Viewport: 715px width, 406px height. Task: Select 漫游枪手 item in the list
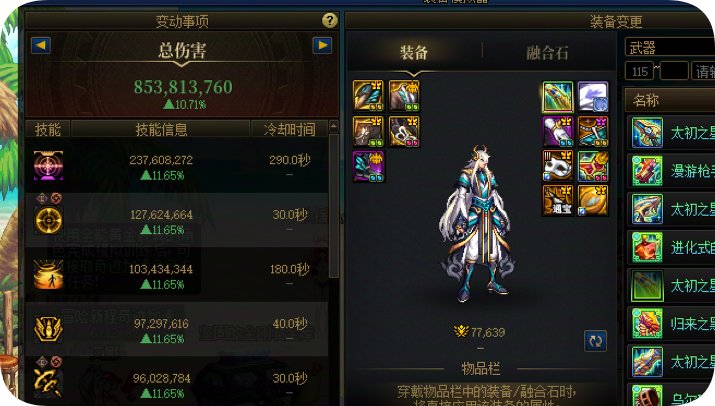click(x=671, y=171)
